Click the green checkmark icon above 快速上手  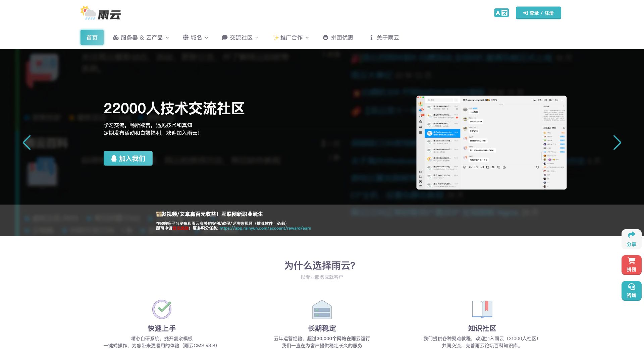click(x=161, y=309)
